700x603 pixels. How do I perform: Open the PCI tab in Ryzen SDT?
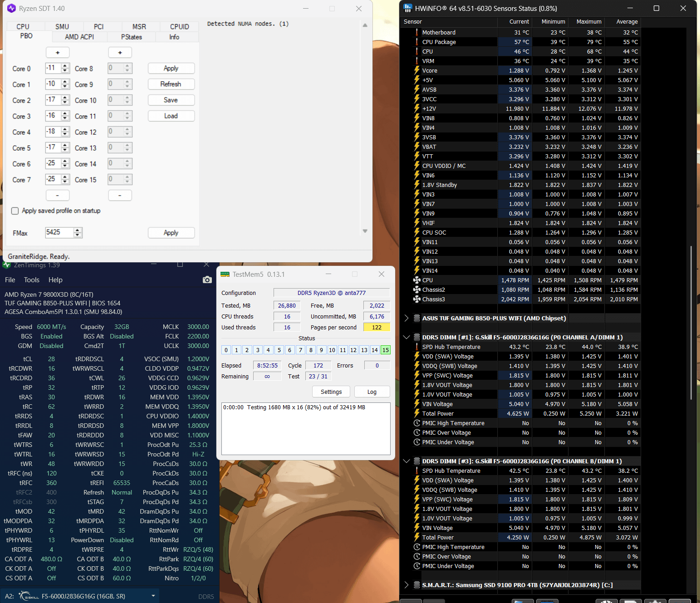click(99, 27)
